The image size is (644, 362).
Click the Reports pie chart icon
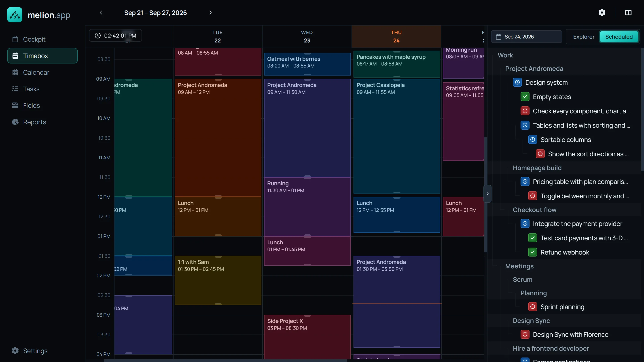[x=15, y=122]
